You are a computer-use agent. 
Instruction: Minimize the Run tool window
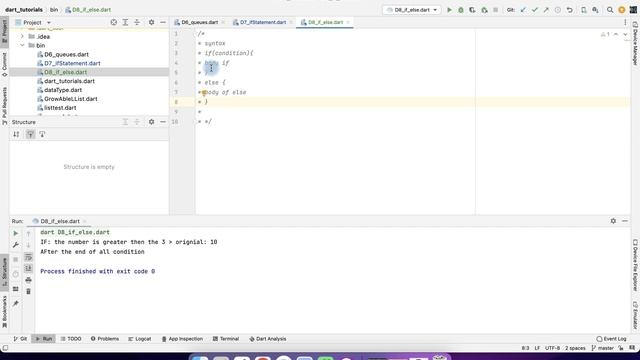[625, 221]
